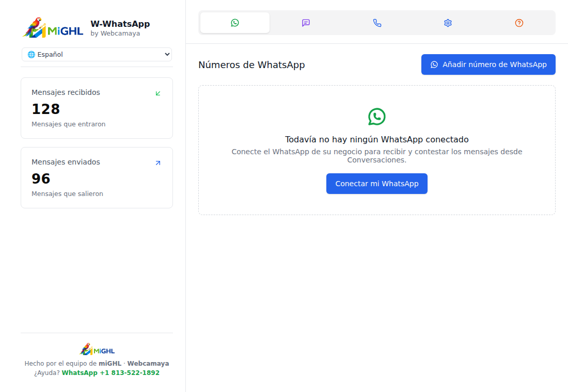The width and height of the screenshot is (568, 392).
Task: Click the MiGHL parrot logo in header
Action: (x=53, y=27)
